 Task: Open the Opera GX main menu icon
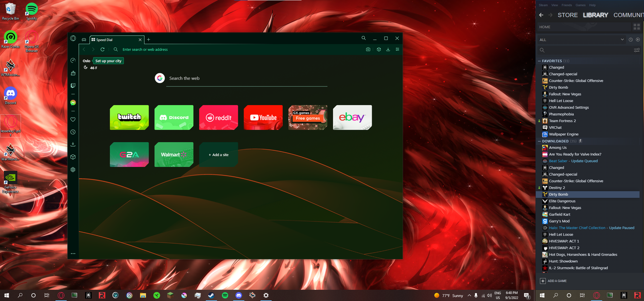click(x=73, y=39)
